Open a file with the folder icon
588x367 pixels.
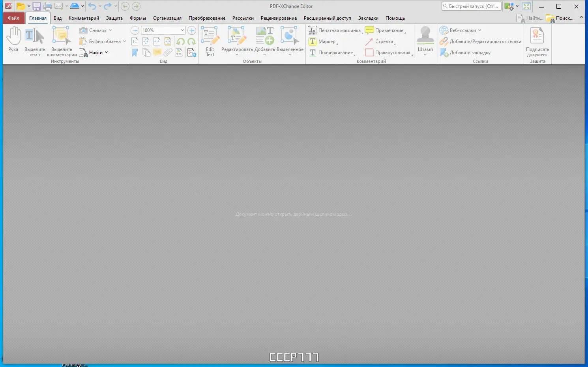[21, 6]
